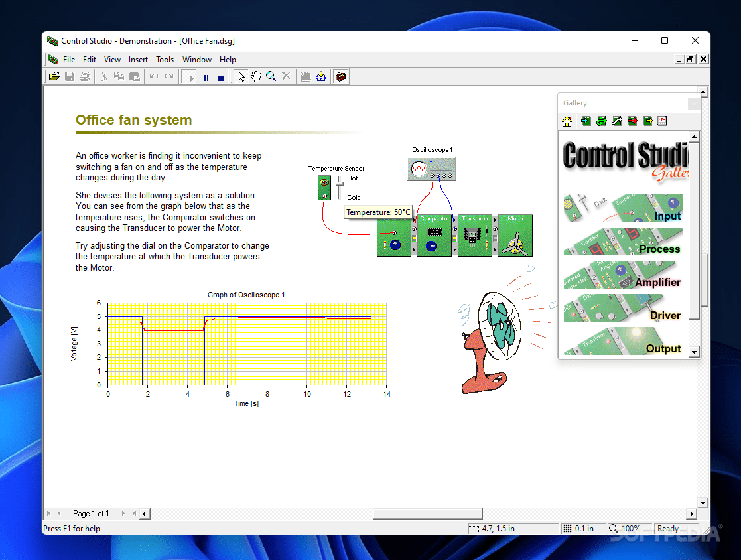741x560 pixels.
Task: Go to previous page with the navigation arrow
Action: click(x=59, y=513)
